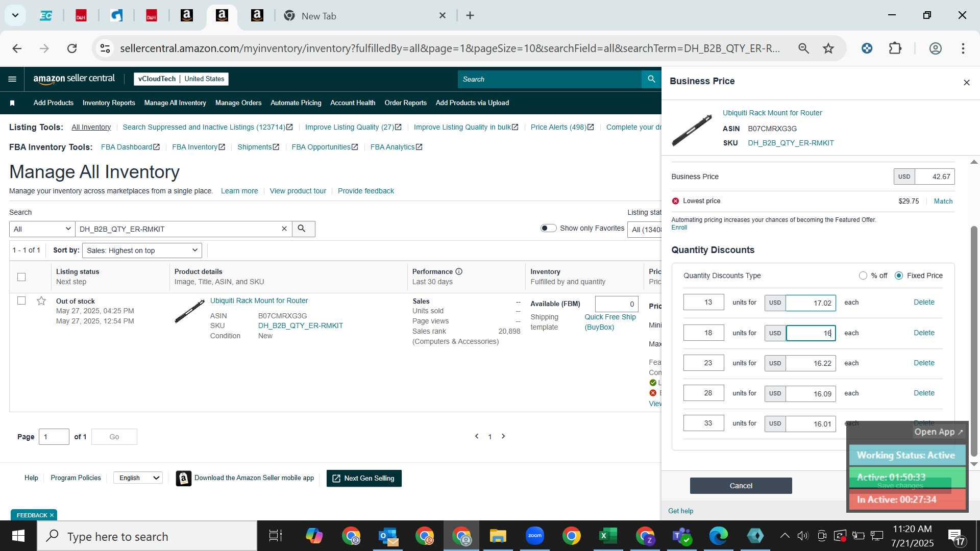This screenshot has width=980, height=551.
Task: Click Get help link in panel
Action: (680, 511)
